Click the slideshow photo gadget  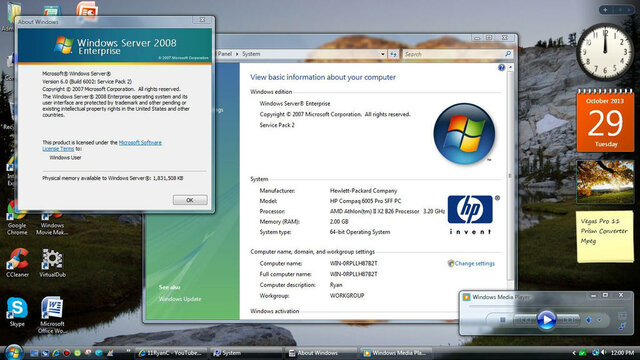tap(605, 182)
